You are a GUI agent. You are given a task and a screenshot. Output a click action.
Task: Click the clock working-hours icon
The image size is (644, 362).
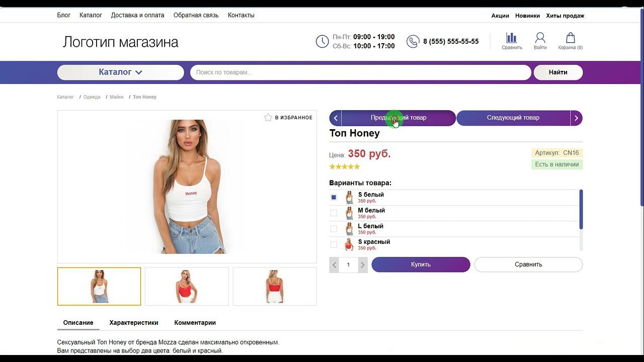click(x=322, y=41)
